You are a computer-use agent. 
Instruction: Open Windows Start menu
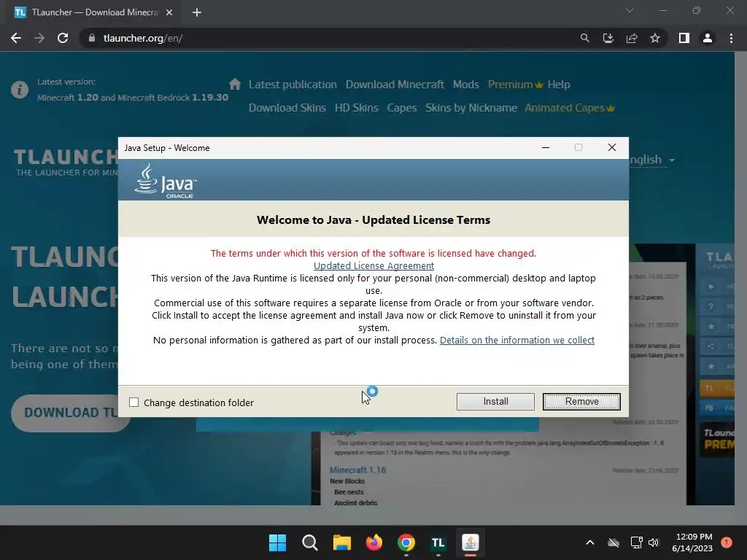277,542
